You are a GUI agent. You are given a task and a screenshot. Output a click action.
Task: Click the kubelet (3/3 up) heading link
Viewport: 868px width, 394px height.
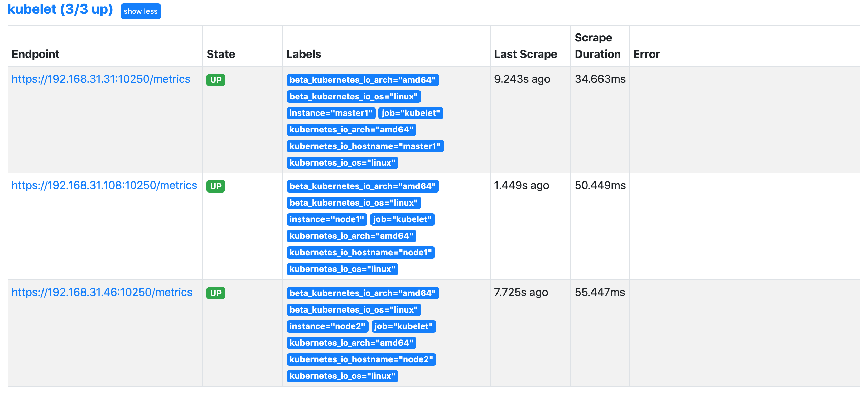click(x=60, y=10)
